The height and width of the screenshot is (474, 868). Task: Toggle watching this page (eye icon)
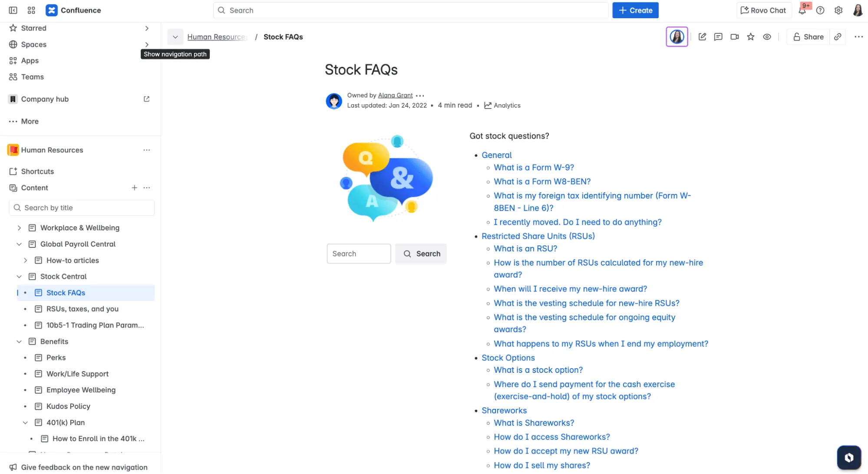pyautogui.click(x=767, y=37)
